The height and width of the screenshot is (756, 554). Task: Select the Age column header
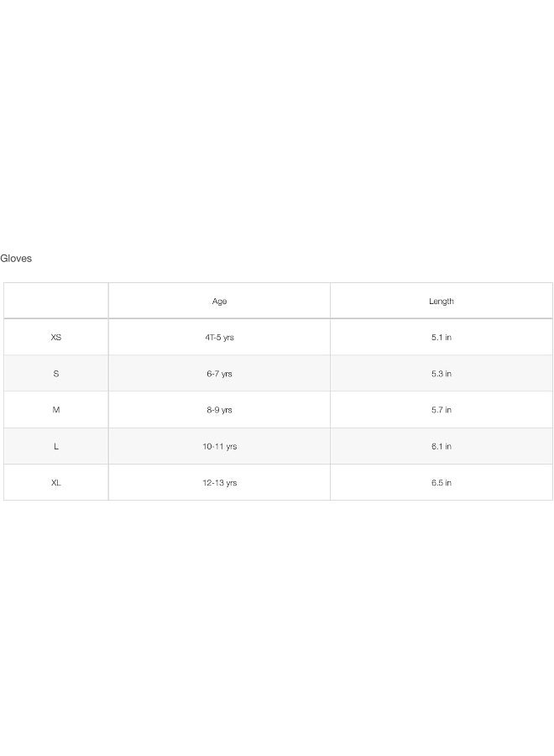pyautogui.click(x=219, y=302)
